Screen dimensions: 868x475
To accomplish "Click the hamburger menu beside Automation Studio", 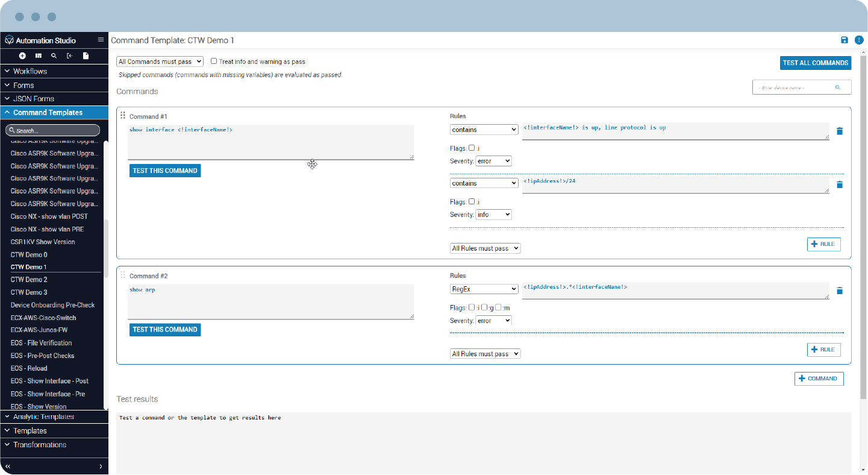I will [101, 40].
